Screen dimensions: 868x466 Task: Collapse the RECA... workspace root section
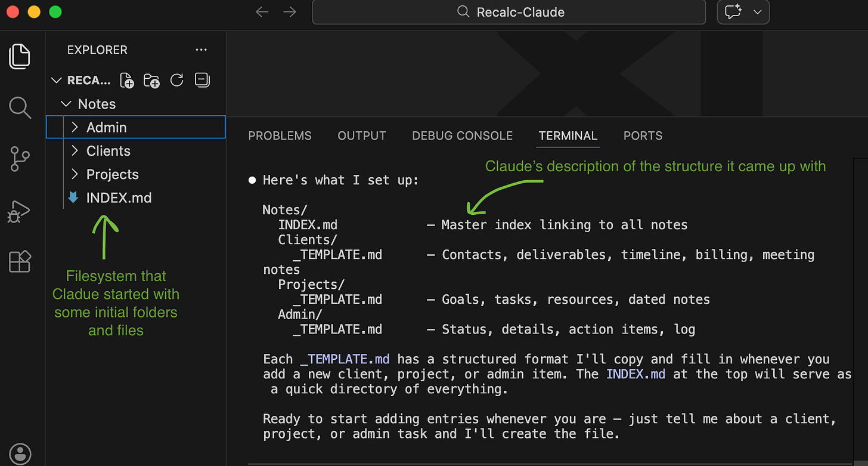pyautogui.click(x=57, y=80)
